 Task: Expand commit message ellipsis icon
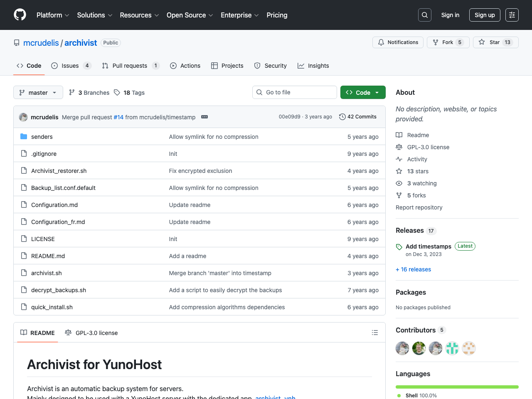pos(204,117)
